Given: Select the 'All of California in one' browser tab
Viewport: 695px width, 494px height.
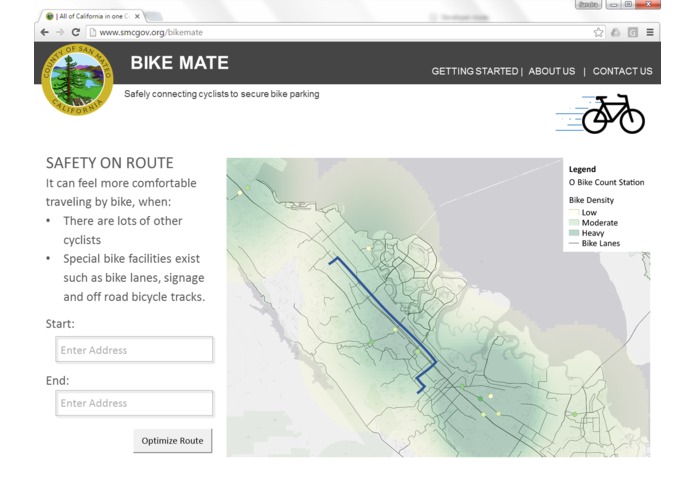Looking at the screenshot, I should (93, 16).
